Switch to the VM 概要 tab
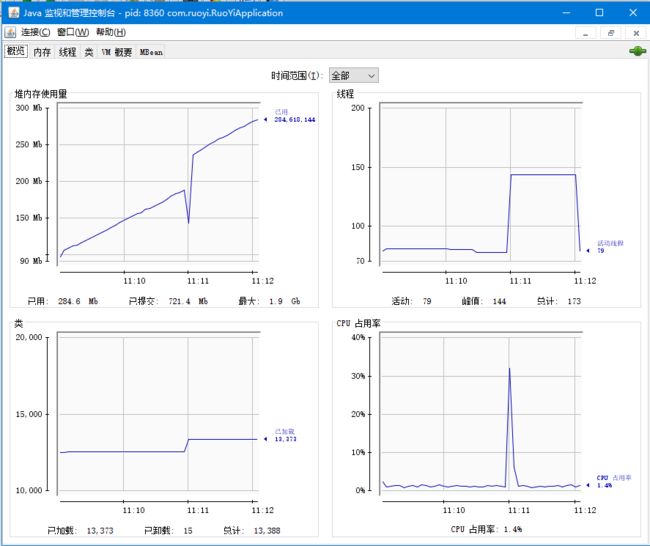 117,52
